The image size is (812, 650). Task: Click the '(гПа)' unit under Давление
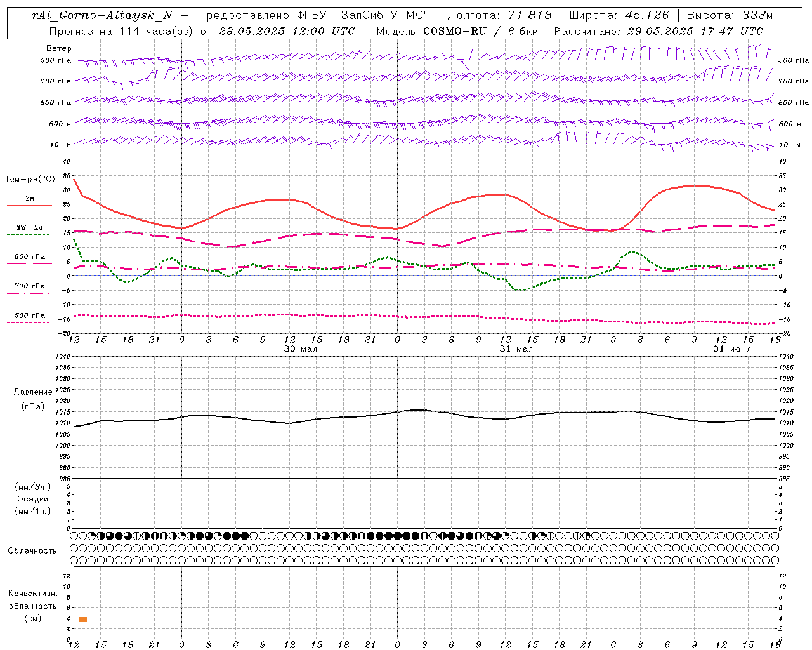click(x=33, y=406)
